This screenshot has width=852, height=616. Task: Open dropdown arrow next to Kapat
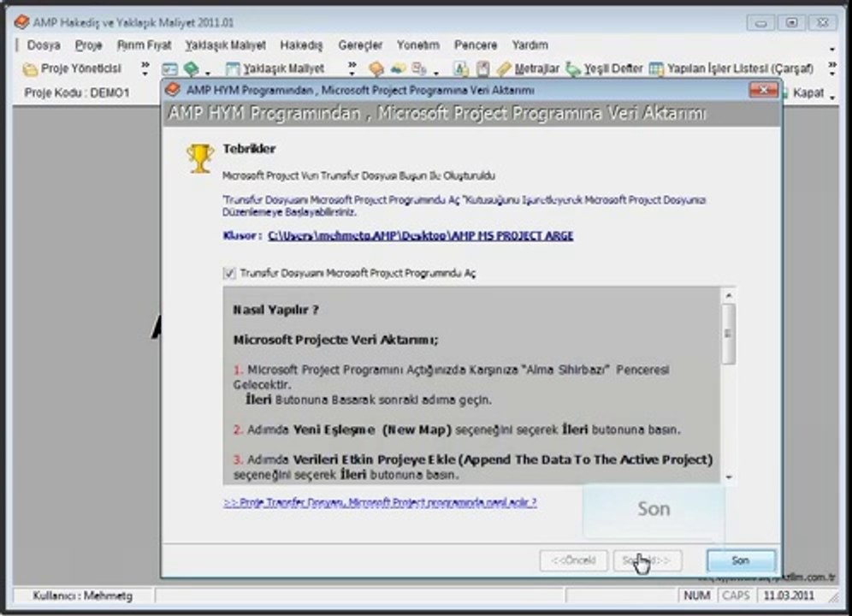pyautogui.click(x=831, y=98)
